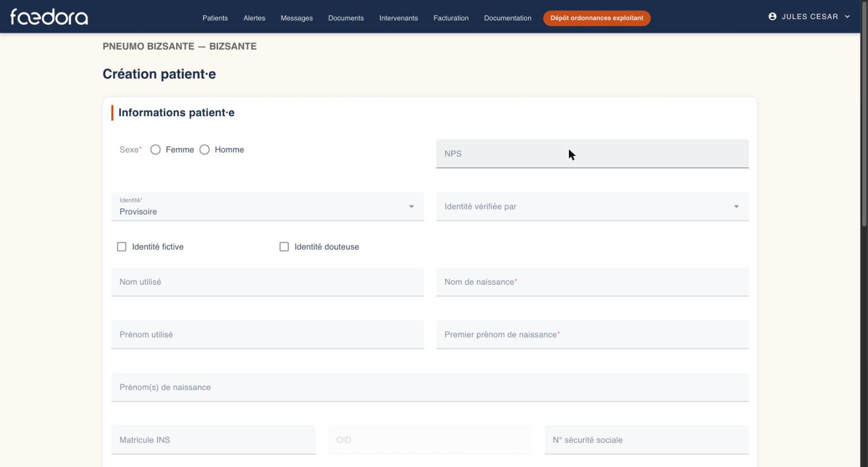Open the Patients menu

click(215, 18)
